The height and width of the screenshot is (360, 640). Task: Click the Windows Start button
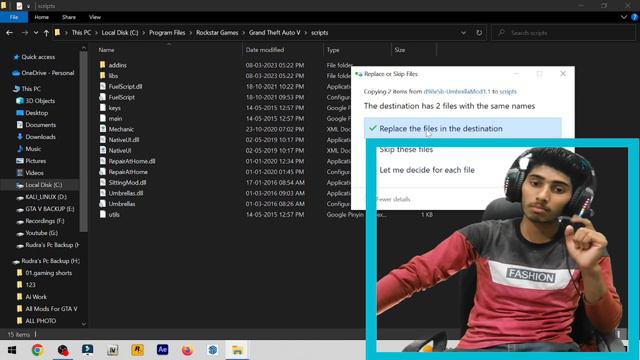(12, 350)
